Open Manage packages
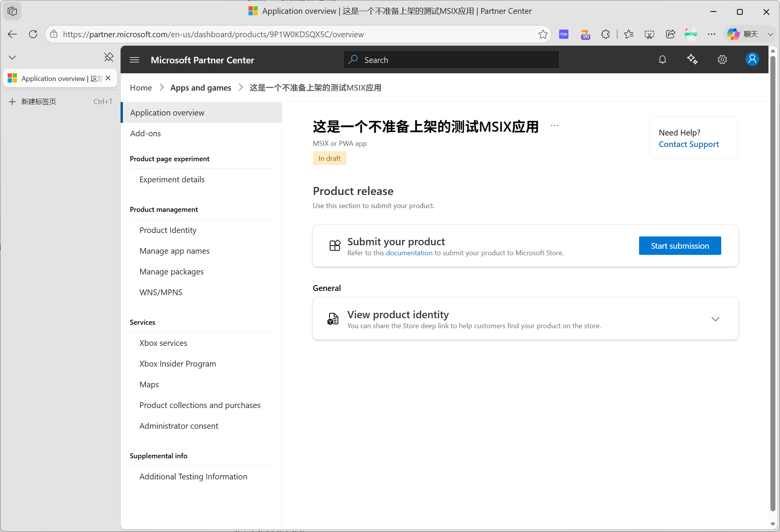This screenshot has height=532, width=780. 171,271
